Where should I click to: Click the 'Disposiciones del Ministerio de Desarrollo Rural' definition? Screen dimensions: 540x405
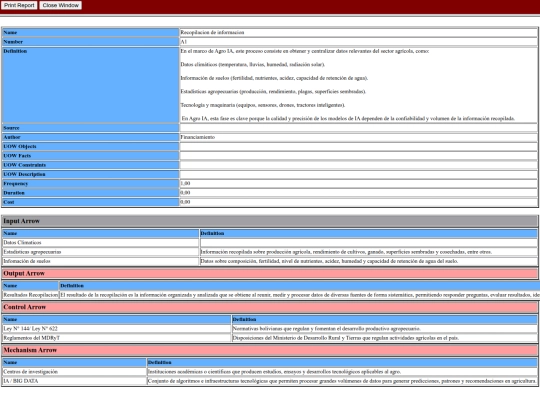[346, 338]
